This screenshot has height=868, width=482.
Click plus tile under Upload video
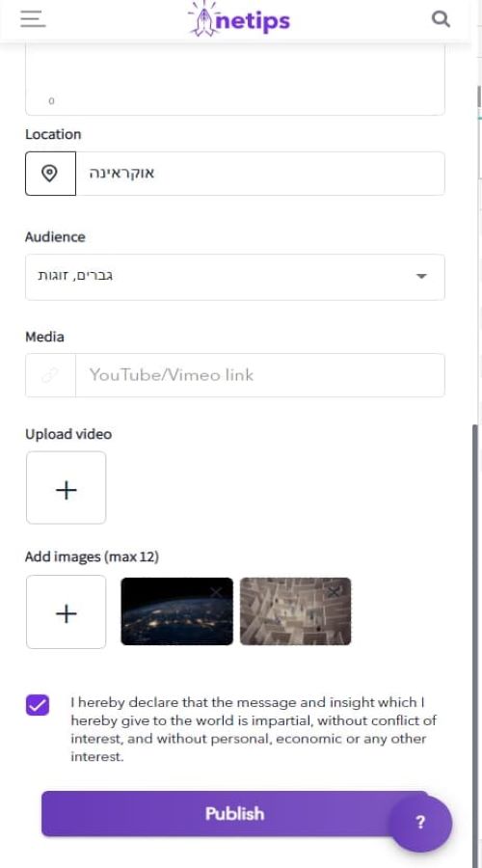pyautogui.click(x=66, y=488)
